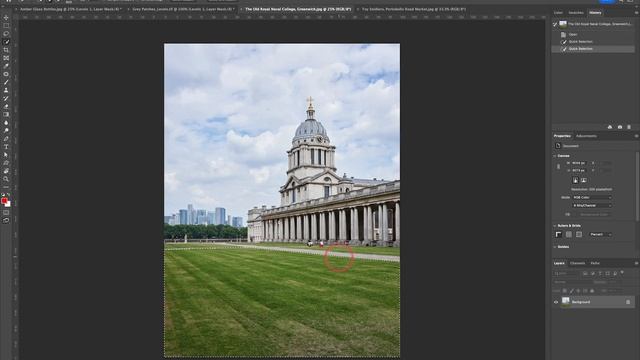Delete current state via History trash icon
Screen dimensions: 640x360
629,127
